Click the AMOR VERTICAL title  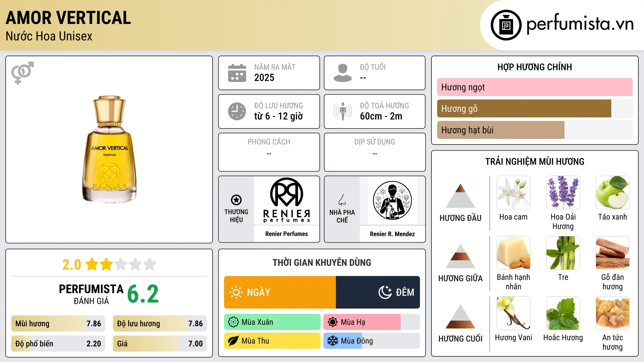pos(68,18)
